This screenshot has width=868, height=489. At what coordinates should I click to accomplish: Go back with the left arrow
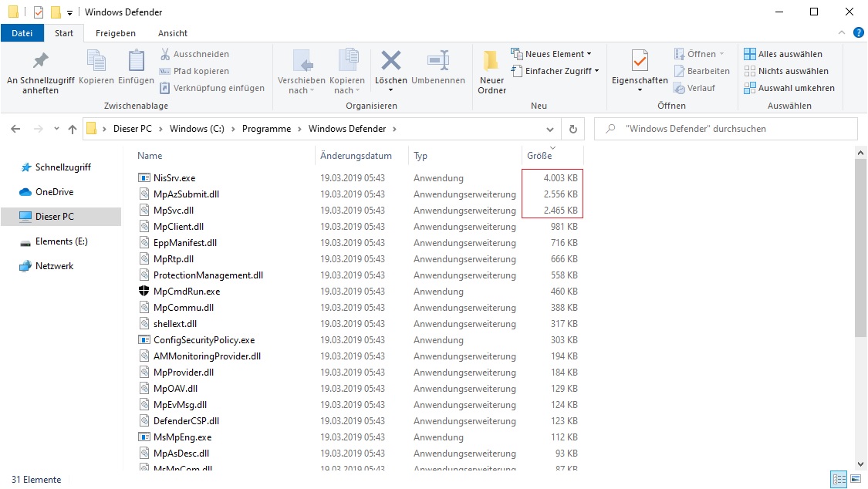click(15, 129)
